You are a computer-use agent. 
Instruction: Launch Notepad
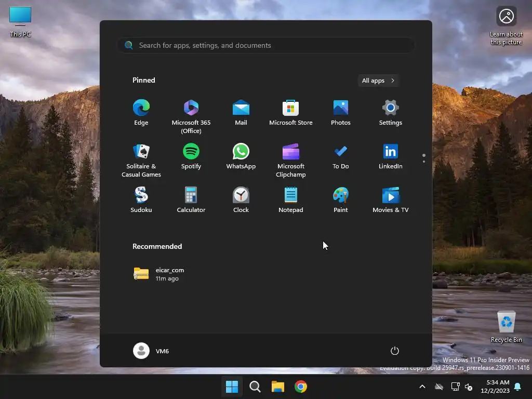pos(291,200)
